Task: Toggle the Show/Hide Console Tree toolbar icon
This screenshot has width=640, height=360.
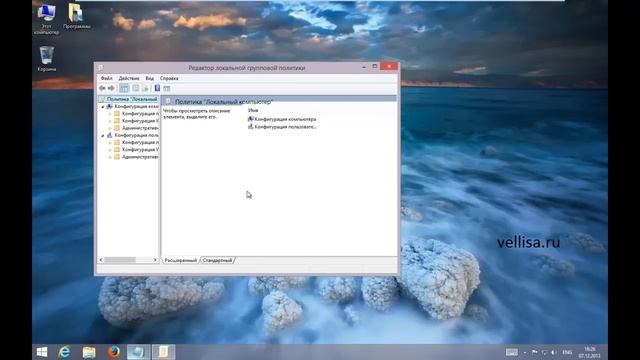Action: (x=124, y=88)
